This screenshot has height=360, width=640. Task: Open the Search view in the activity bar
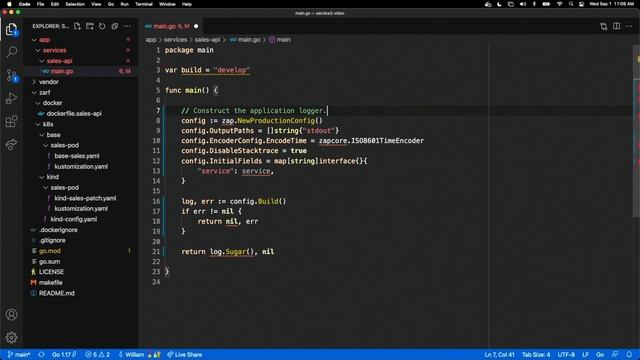pyautogui.click(x=11, y=51)
